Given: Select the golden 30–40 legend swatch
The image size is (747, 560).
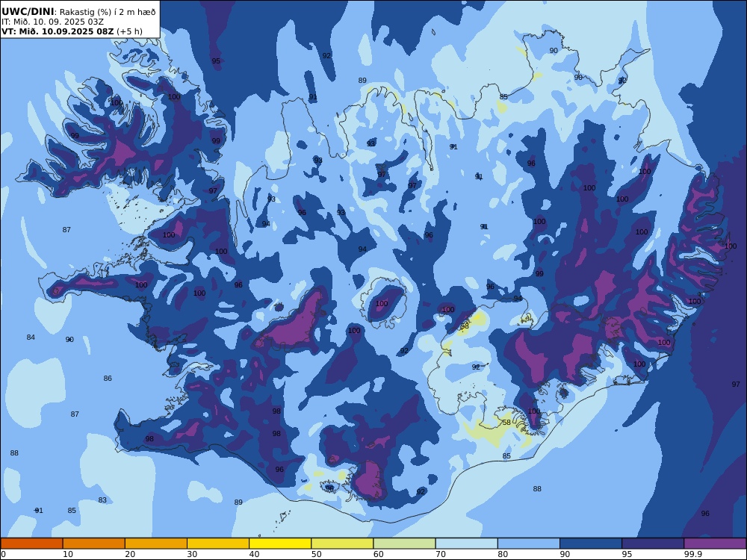Looking at the screenshot, I should tap(218, 544).
